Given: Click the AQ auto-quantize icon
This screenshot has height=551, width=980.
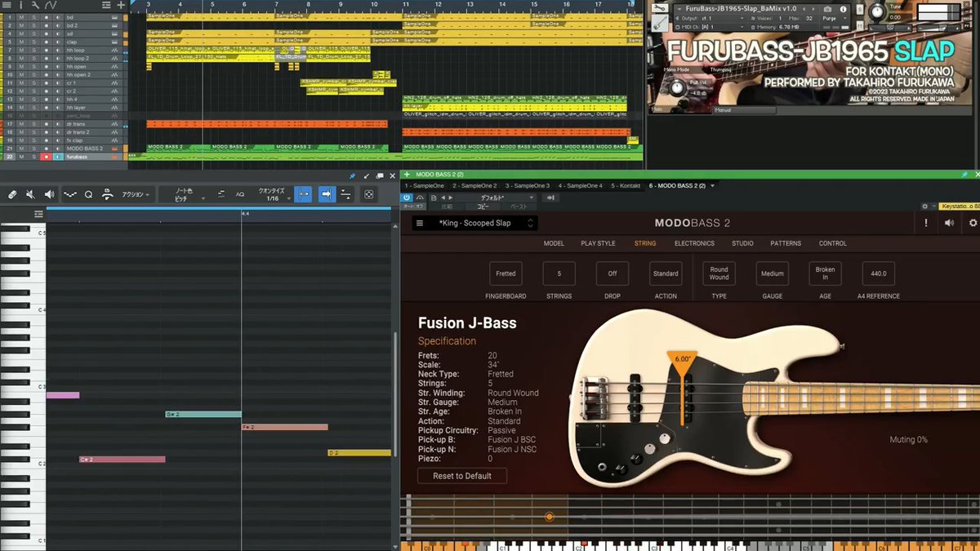Looking at the screenshot, I should click(240, 194).
